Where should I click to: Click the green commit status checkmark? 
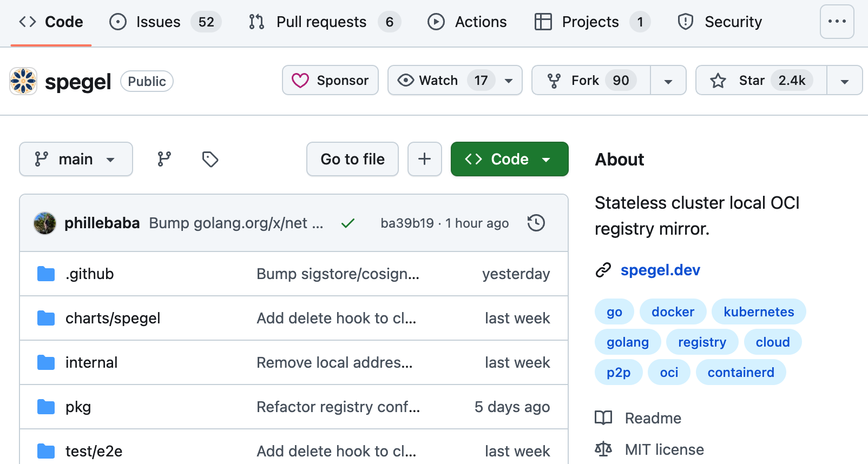pyautogui.click(x=348, y=223)
